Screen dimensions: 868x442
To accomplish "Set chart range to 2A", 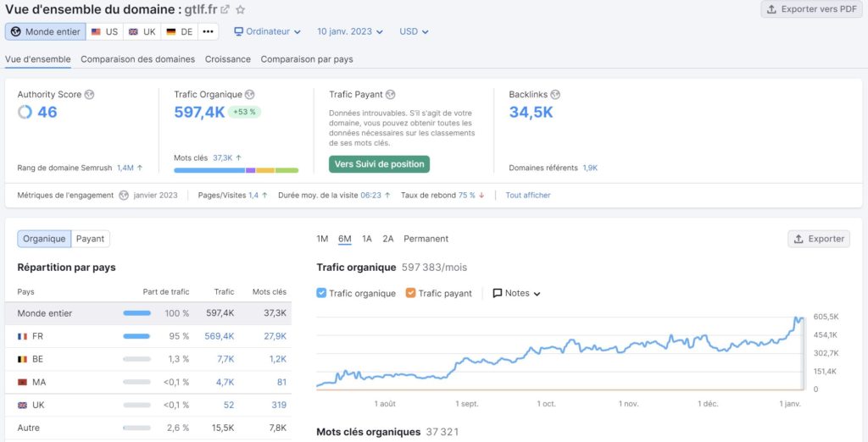I will [388, 239].
